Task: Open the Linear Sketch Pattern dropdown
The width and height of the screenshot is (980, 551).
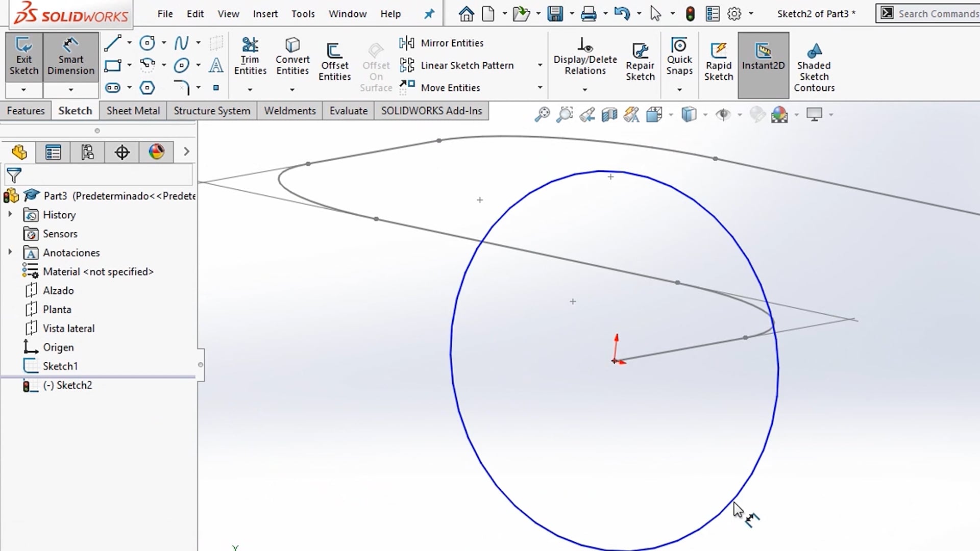Action: click(x=540, y=65)
